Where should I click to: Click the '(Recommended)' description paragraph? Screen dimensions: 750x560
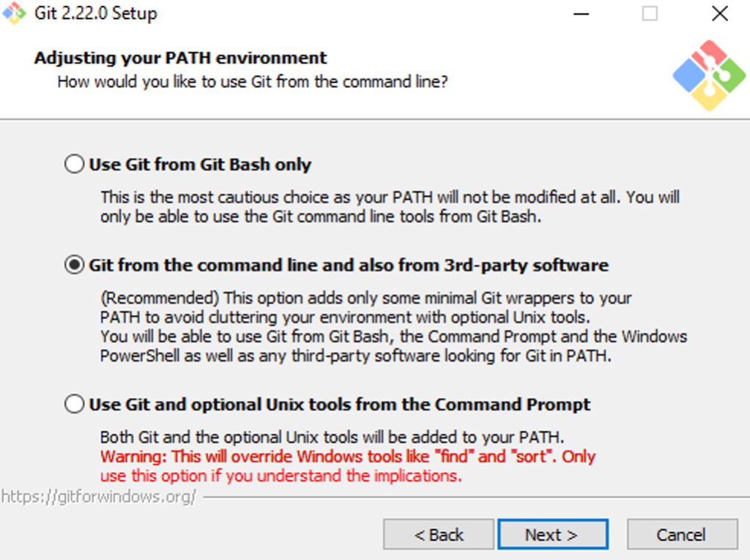(x=393, y=326)
